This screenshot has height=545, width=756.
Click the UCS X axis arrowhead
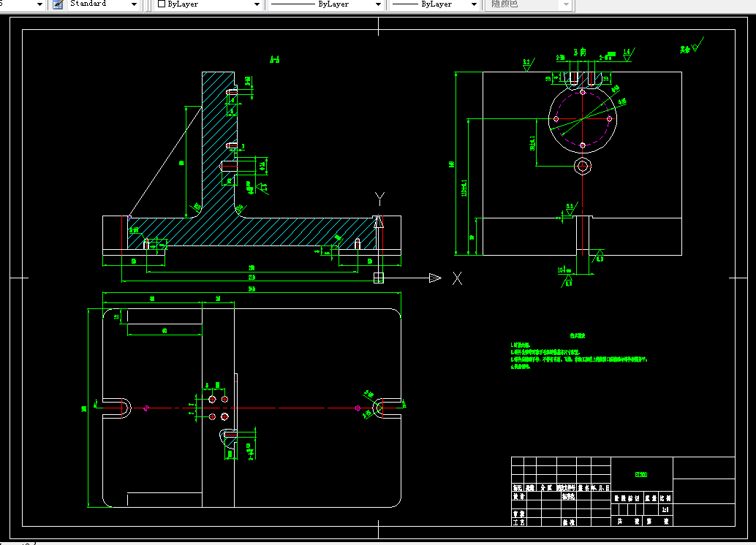pos(435,278)
